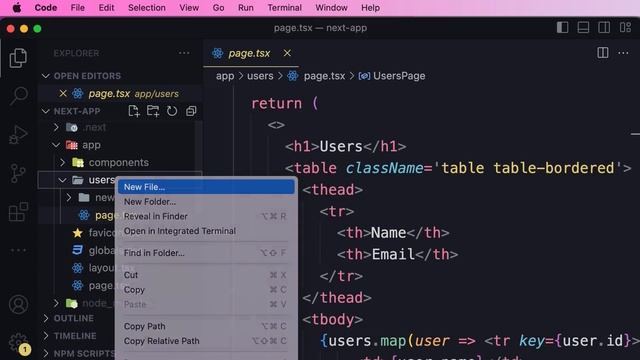
Task: Expand the .next folder
Action: click(56, 127)
